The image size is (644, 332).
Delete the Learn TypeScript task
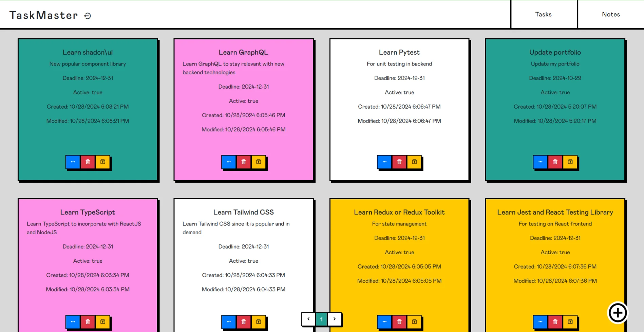pyautogui.click(x=88, y=322)
